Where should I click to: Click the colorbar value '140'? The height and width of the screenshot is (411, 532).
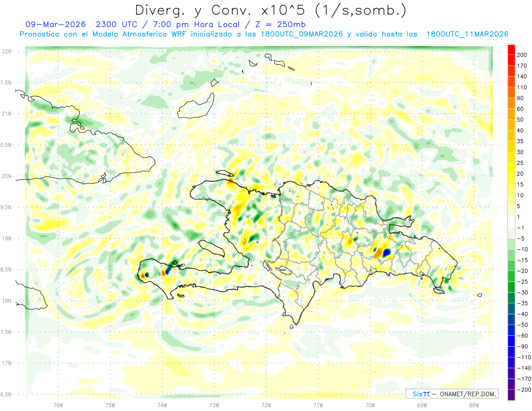click(522, 77)
